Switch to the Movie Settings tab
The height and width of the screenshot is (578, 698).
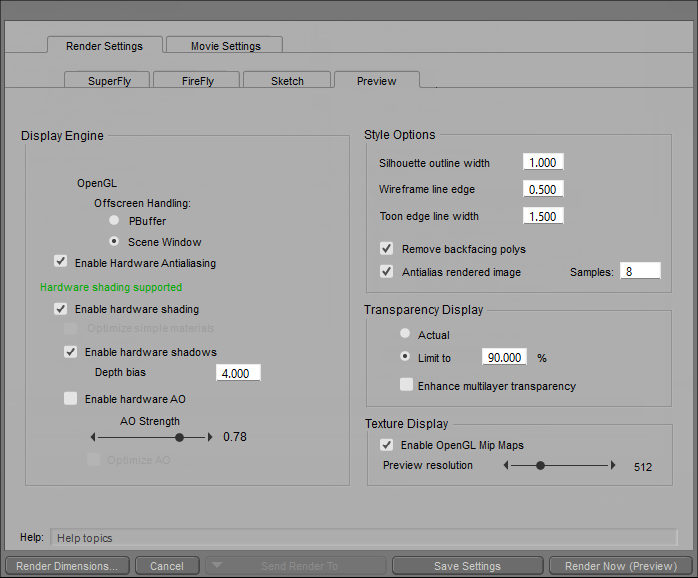click(x=225, y=46)
